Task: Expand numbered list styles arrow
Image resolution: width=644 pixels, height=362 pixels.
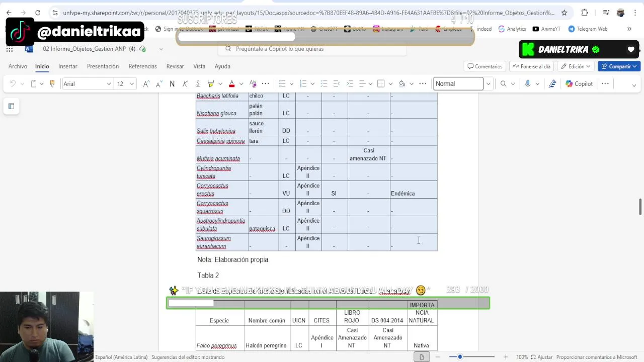Action: click(312, 84)
